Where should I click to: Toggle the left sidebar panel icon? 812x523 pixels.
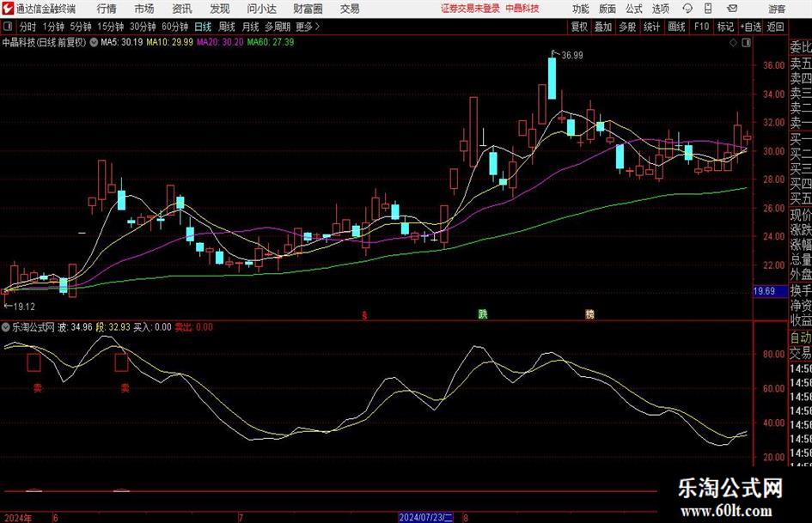[x=7, y=27]
